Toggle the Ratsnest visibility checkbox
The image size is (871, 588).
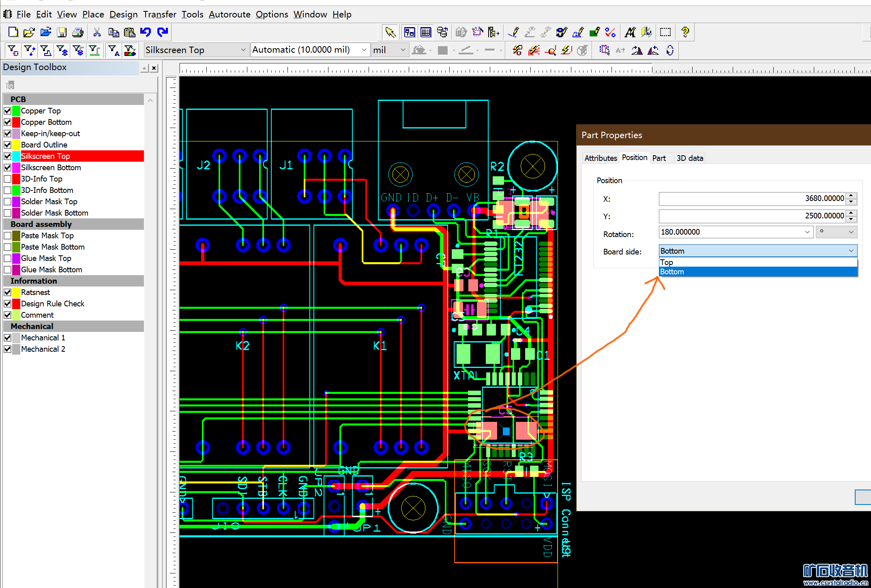tap(7, 292)
